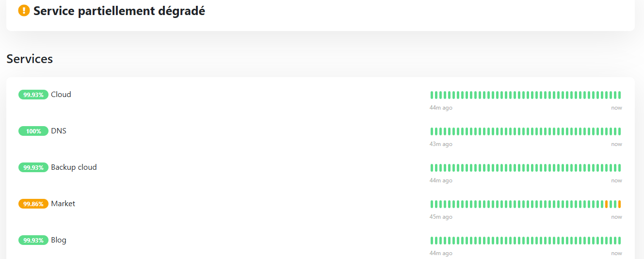Click the earlier orange heartbeat bar for Market
Viewport: 644px width, 259px height.
pyautogui.click(x=606, y=204)
